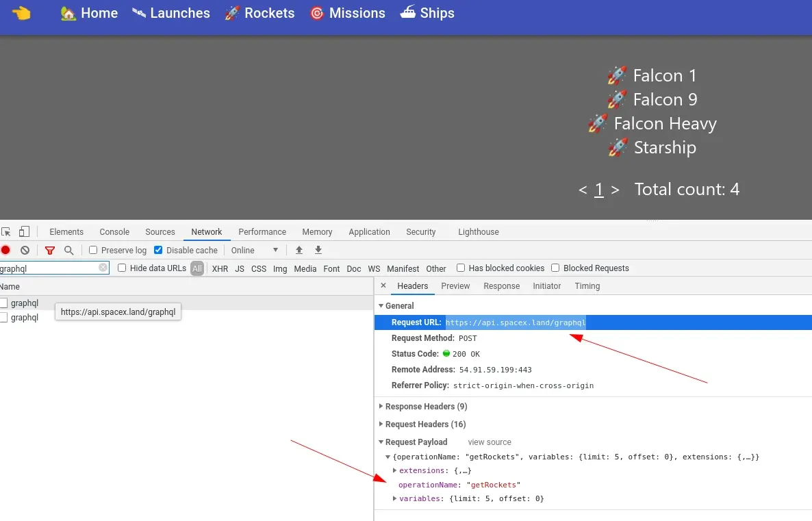Image resolution: width=812 pixels, height=521 pixels.
Task: Enable the Preserve log checkbox
Action: 92,250
